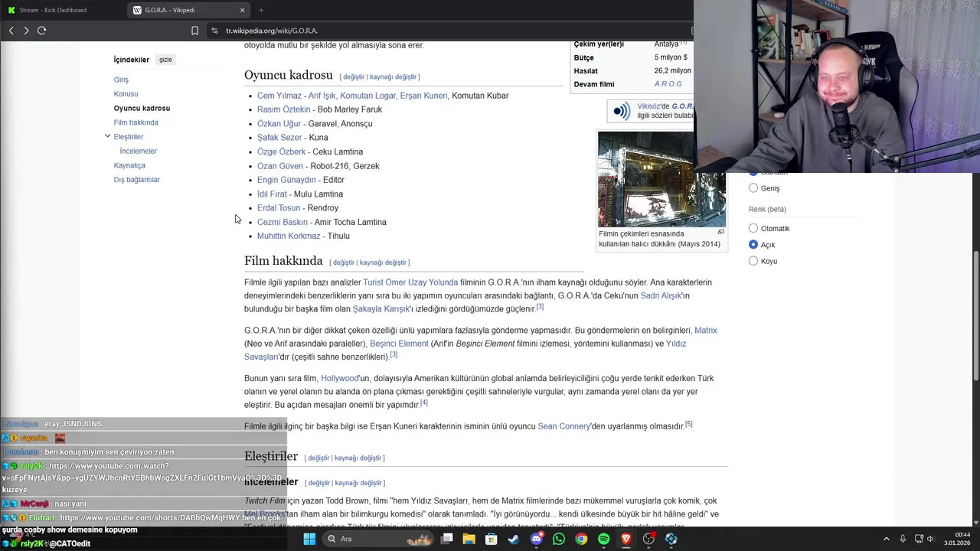The width and height of the screenshot is (980, 551).
Task: Open Muhittin Korkmaz link
Action: (289, 236)
